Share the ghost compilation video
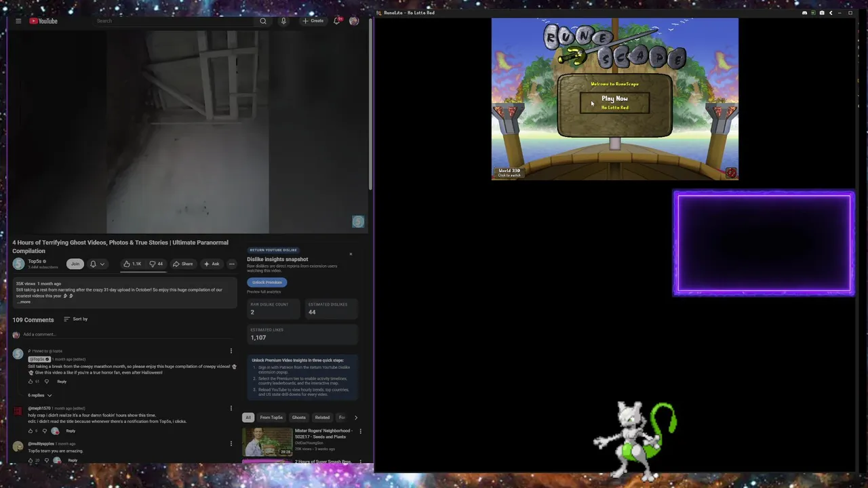 (x=183, y=264)
